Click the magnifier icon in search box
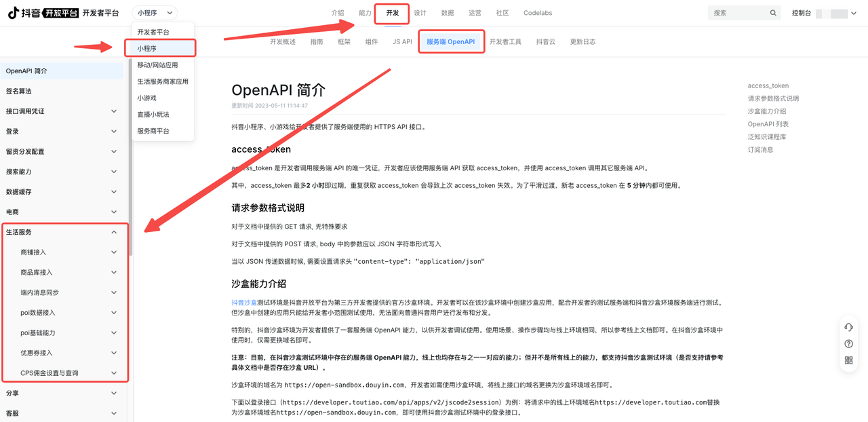The height and width of the screenshot is (422, 868). (x=773, y=13)
